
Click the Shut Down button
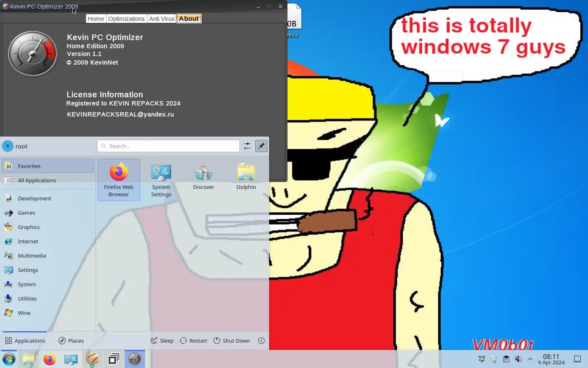point(232,341)
